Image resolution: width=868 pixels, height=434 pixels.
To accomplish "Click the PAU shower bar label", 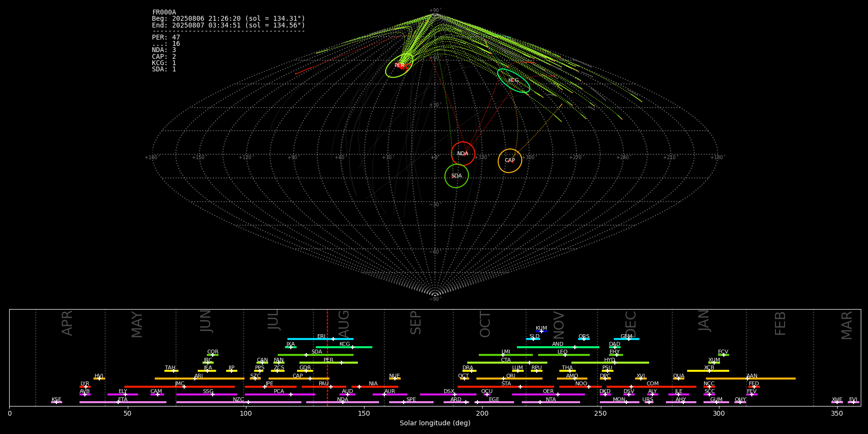I will 324,384.
